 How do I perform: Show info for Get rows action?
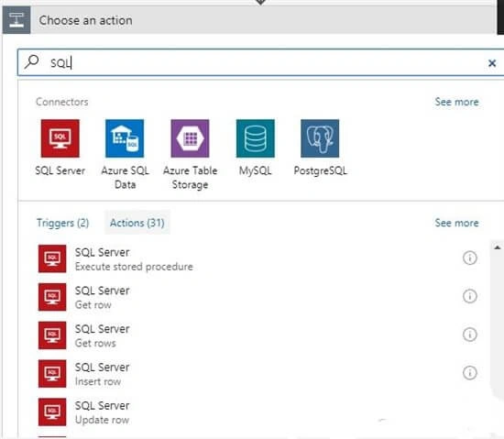[x=469, y=335]
